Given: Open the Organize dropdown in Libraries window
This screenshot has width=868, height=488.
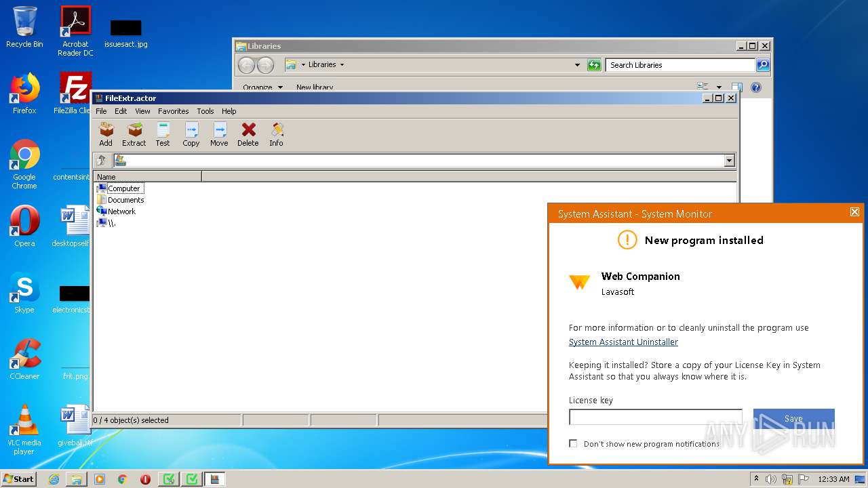Looking at the screenshot, I should coord(263,87).
